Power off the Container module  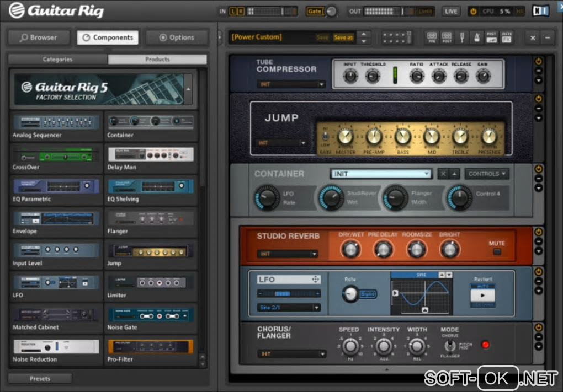(539, 169)
